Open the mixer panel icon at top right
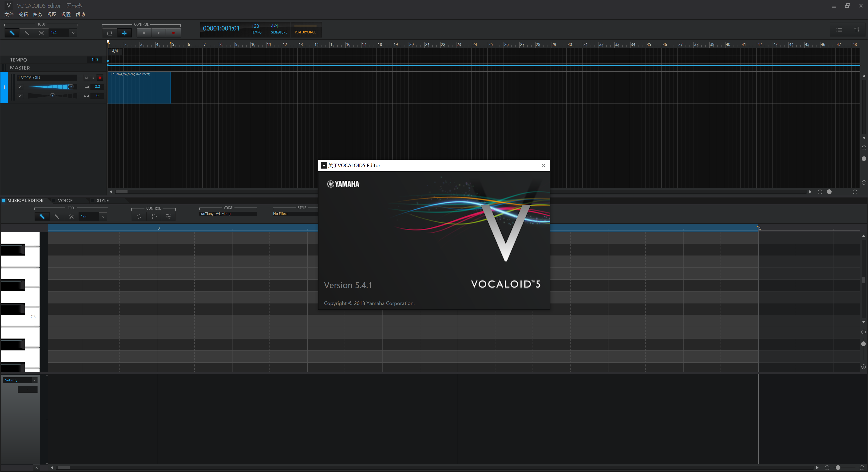The width and height of the screenshot is (868, 472). 856,30
